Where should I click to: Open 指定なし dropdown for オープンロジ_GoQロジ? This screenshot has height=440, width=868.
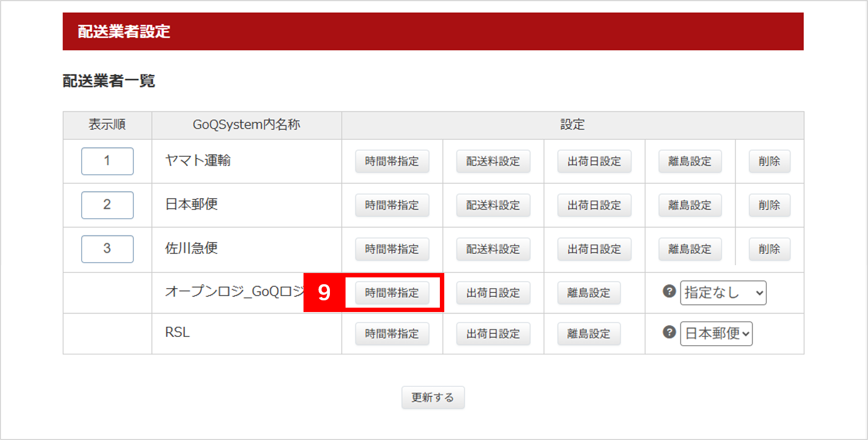(x=723, y=293)
